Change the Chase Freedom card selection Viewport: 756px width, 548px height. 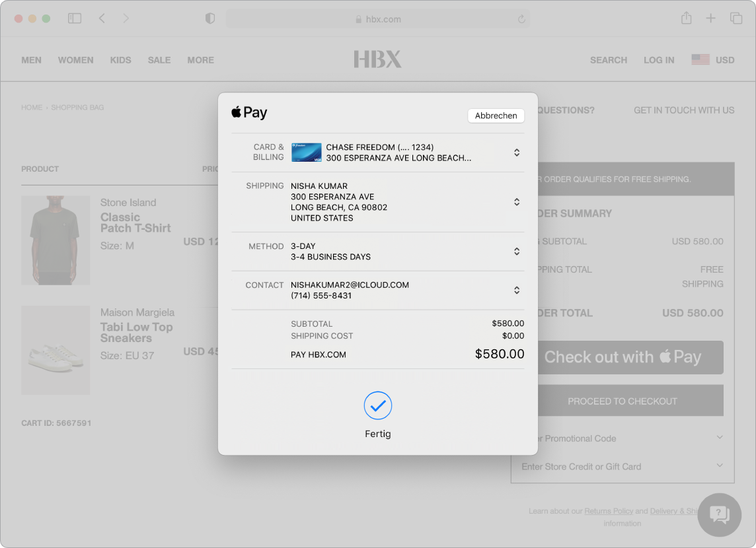516,152
